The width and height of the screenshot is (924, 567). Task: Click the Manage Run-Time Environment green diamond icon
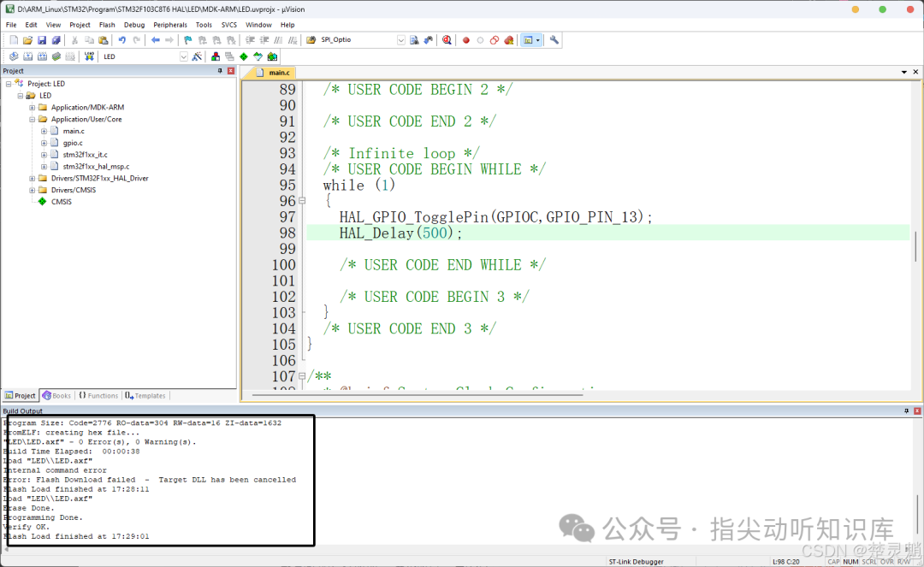(243, 56)
